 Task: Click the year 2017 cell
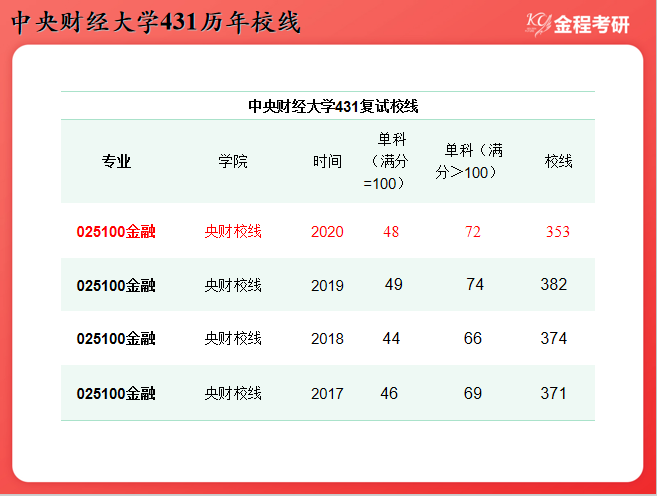327,394
